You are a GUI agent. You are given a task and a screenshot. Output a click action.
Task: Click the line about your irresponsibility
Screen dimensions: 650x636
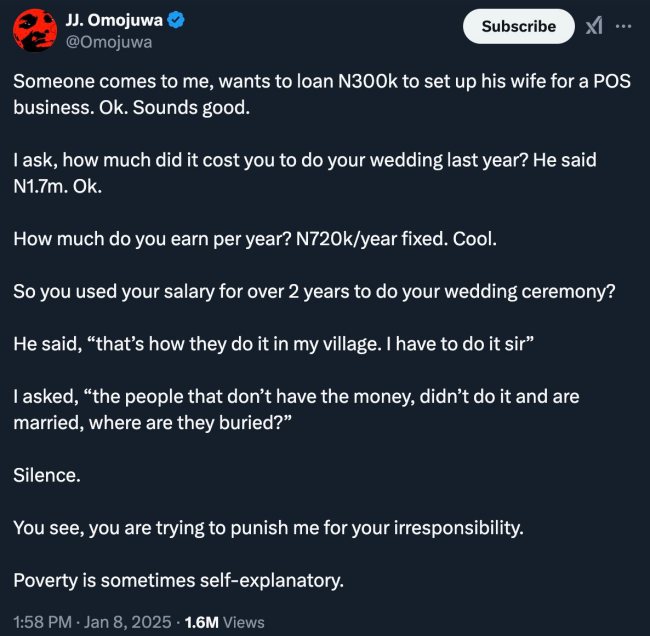268,527
